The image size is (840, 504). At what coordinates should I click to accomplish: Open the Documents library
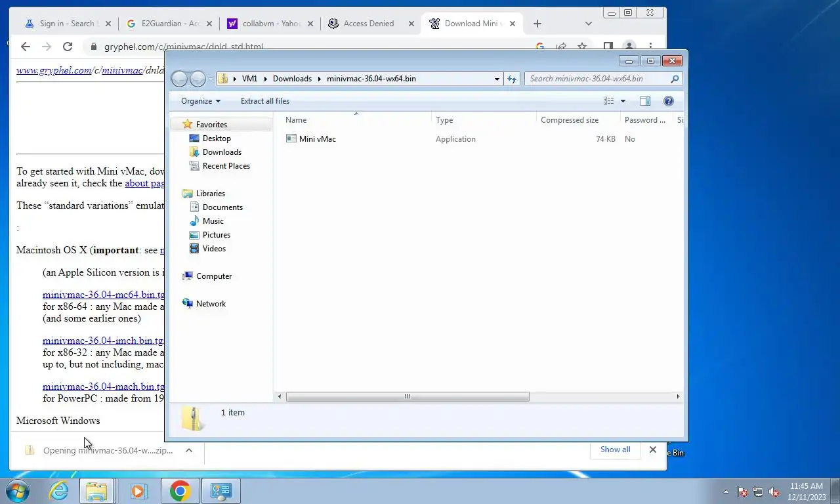[222, 207]
